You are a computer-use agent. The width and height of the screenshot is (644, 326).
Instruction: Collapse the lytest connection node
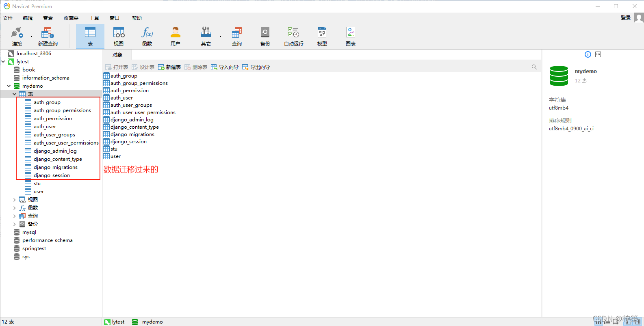pos(3,62)
